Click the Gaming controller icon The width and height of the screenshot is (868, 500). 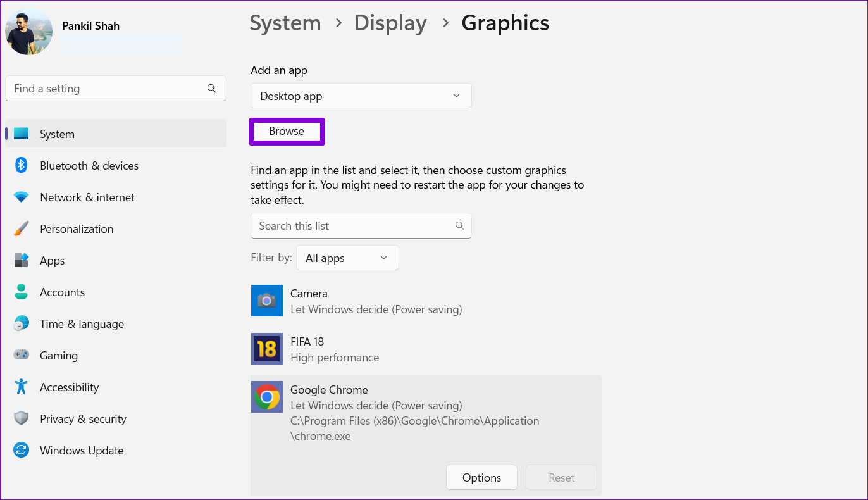22,356
